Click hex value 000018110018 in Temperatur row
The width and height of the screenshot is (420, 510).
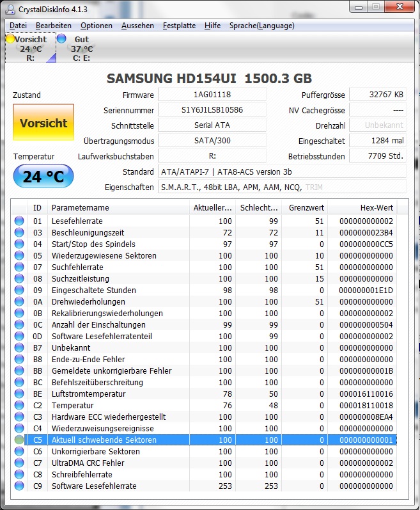click(x=366, y=405)
